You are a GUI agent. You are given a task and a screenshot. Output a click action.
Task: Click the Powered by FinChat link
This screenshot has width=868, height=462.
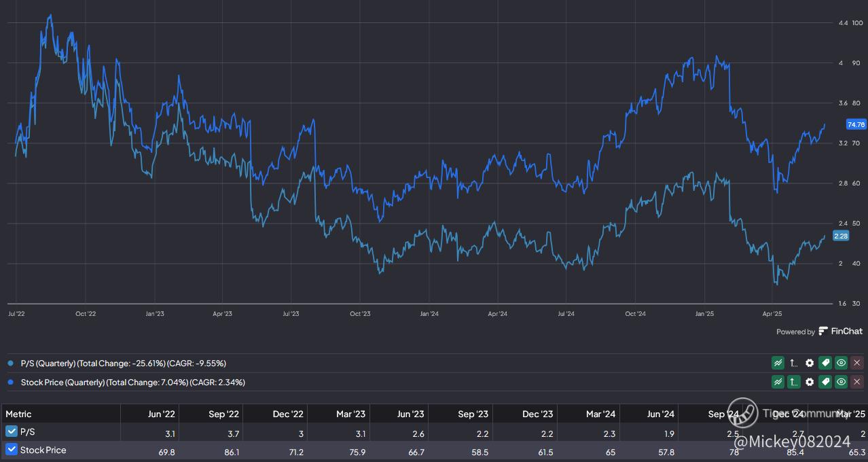[819, 332]
